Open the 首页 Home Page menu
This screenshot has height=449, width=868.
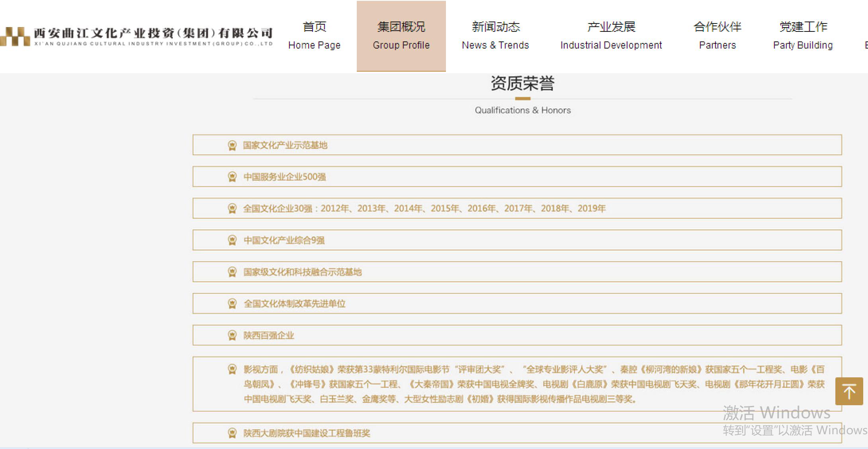click(314, 36)
